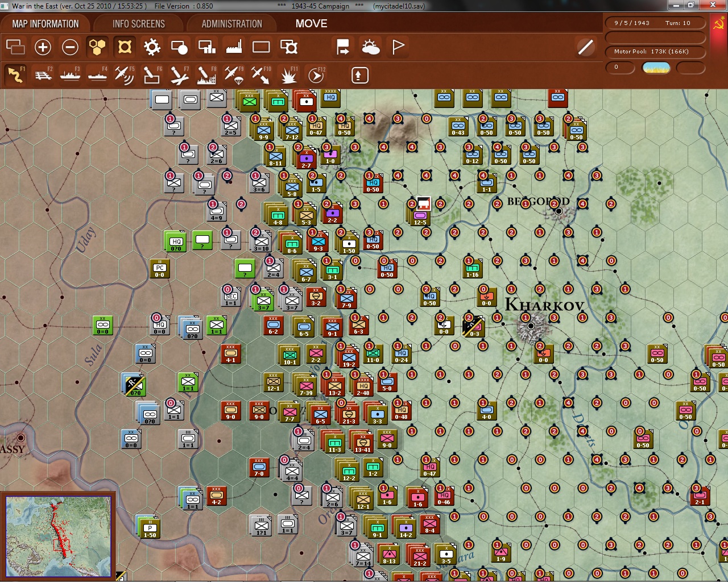Select F7 bomb airfield mode

pyautogui.click(x=179, y=75)
